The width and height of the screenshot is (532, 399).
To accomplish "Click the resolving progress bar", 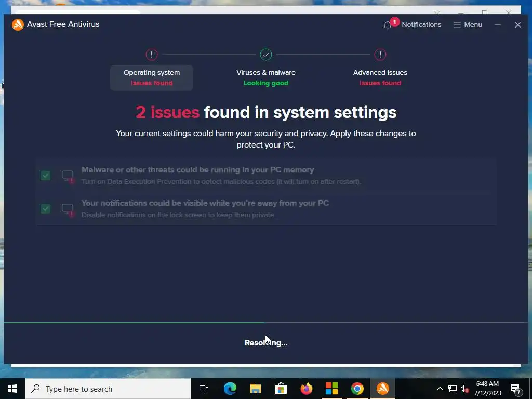I will click(266, 322).
